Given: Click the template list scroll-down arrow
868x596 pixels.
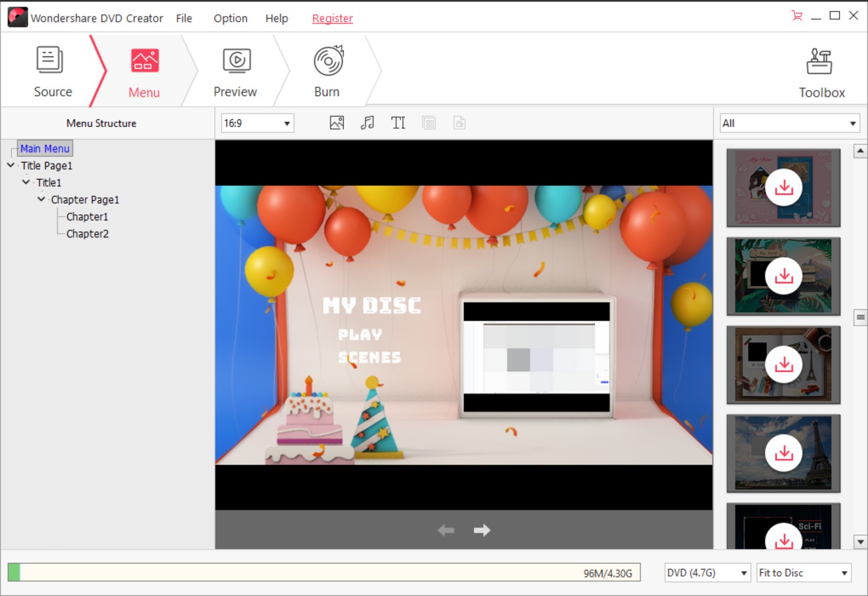Looking at the screenshot, I should click(860, 542).
